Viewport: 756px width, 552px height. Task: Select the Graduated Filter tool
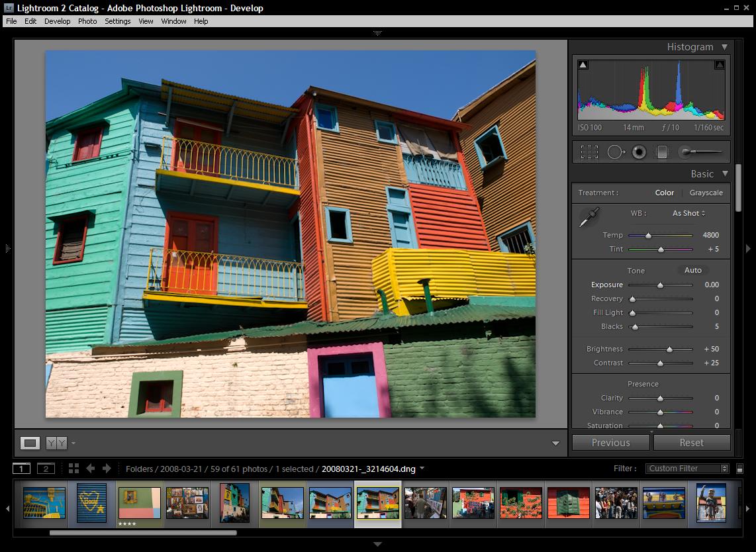662,152
